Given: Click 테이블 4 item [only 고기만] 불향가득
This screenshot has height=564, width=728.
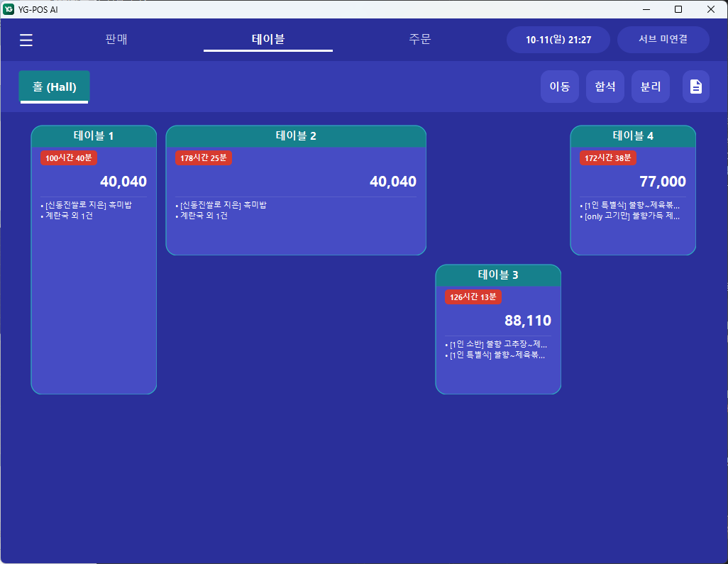Looking at the screenshot, I should pos(630,216).
